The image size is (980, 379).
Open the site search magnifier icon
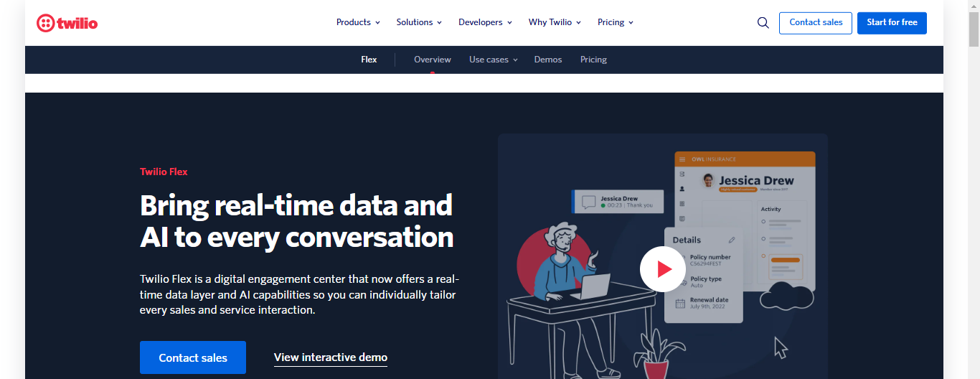763,23
